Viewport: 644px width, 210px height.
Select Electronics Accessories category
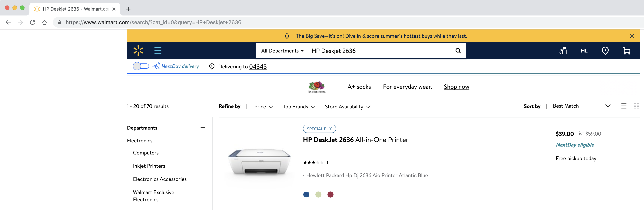click(x=160, y=179)
